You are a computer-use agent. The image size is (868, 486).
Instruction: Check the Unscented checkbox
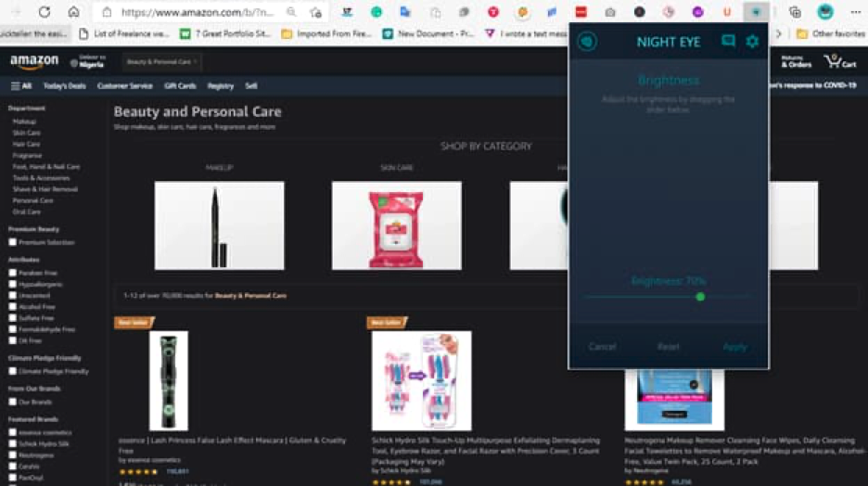point(12,295)
